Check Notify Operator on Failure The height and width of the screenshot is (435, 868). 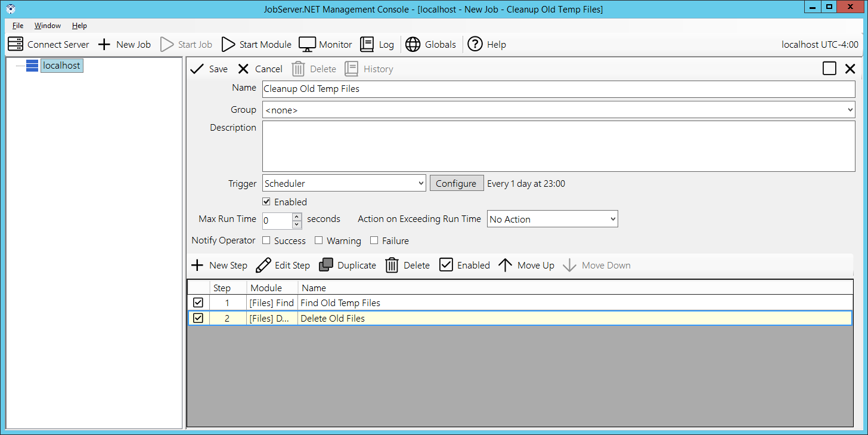click(374, 240)
